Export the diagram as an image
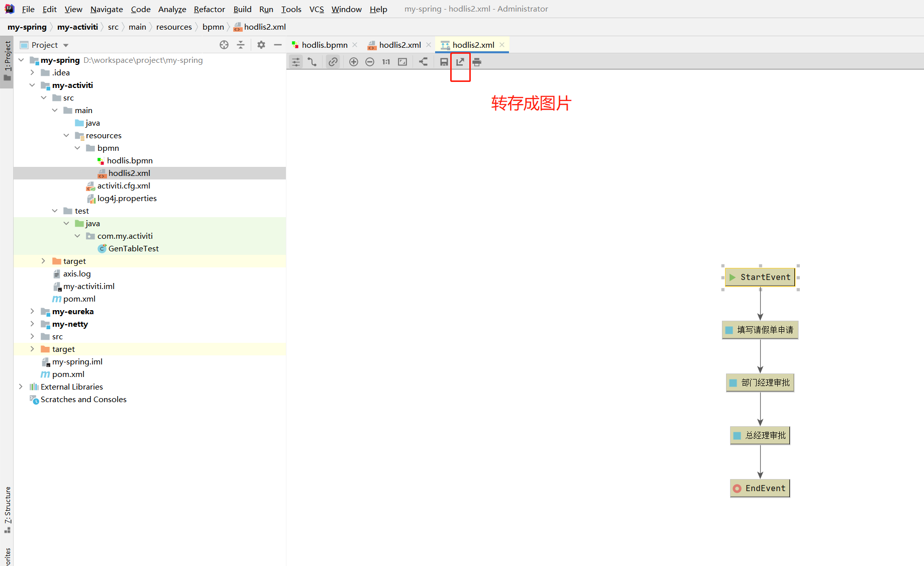Viewport: 924px width, 566px height. click(460, 61)
